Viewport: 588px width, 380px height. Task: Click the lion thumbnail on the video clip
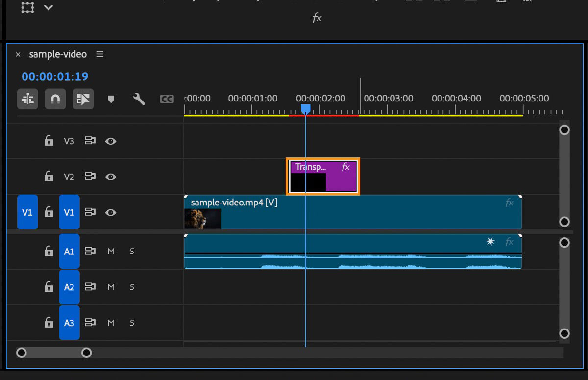[x=203, y=219]
